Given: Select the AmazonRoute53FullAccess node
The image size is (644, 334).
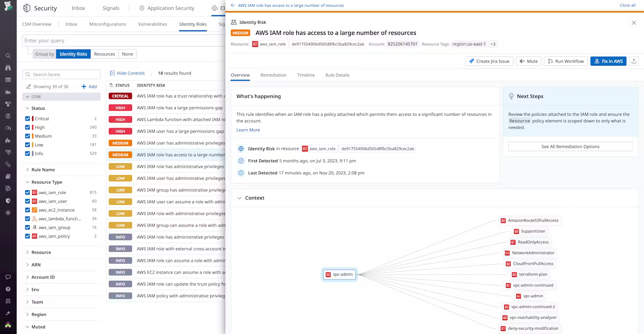Looking at the screenshot, I should tap(530, 220).
